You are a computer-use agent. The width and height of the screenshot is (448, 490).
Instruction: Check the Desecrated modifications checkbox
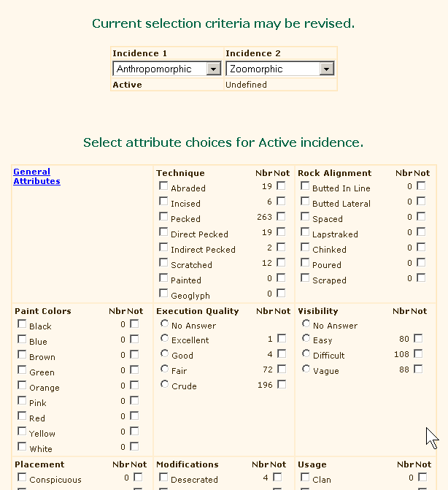(163, 478)
